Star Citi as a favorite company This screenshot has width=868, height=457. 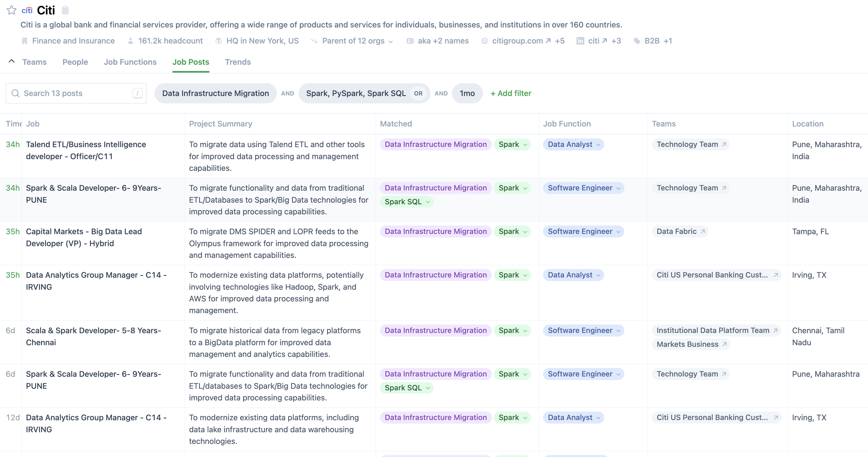tap(11, 10)
